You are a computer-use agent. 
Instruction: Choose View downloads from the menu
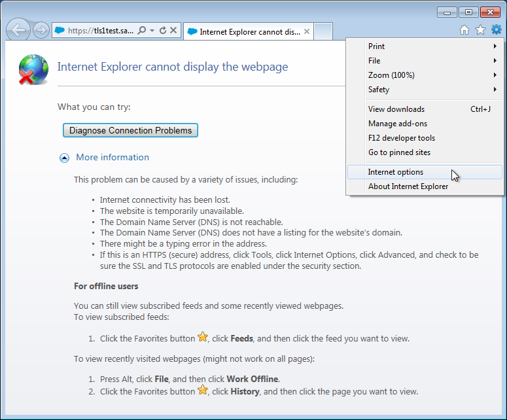425,109
